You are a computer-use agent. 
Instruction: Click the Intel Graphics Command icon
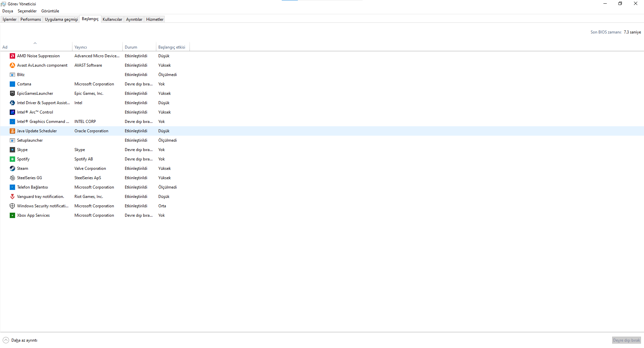pos(12,122)
